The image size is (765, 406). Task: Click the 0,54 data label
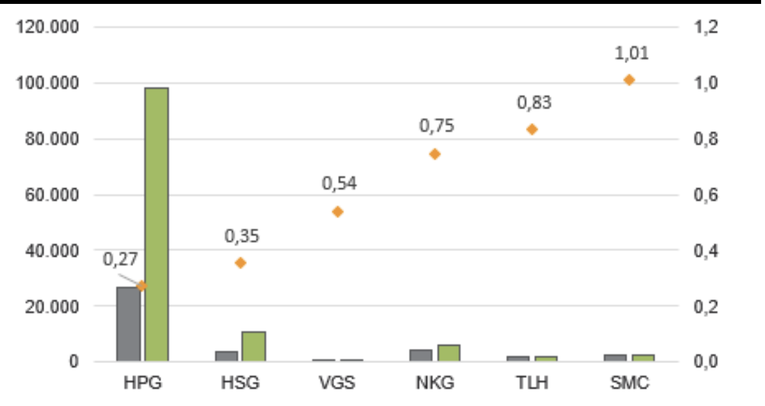coord(339,183)
